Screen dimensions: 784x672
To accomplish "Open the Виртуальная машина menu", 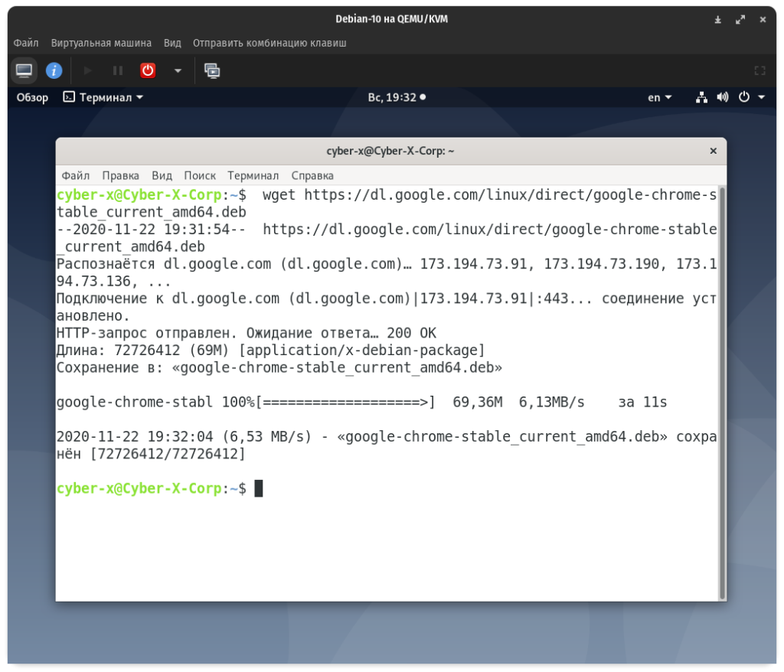I will pos(101,43).
